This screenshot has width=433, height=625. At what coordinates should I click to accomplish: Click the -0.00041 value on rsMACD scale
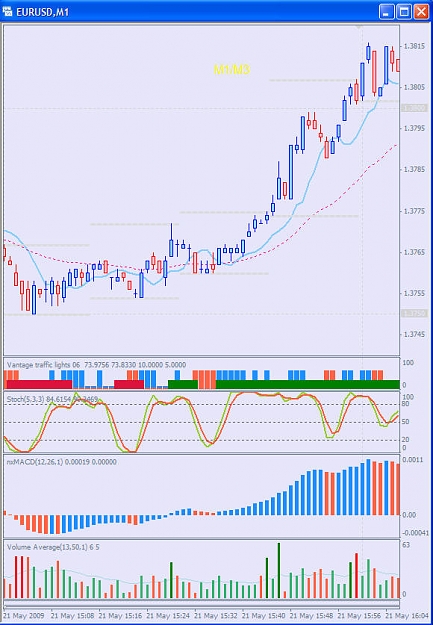tap(413, 533)
